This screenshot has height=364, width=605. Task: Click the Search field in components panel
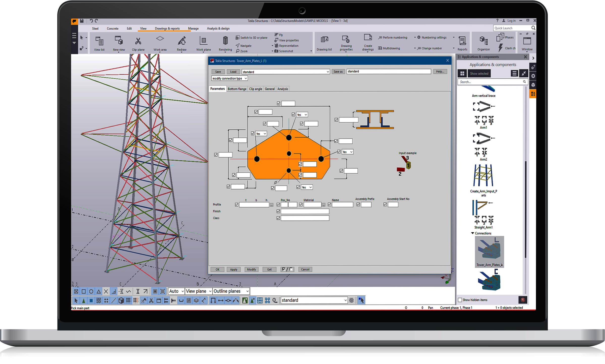pyautogui.click(x=490, y=82)
